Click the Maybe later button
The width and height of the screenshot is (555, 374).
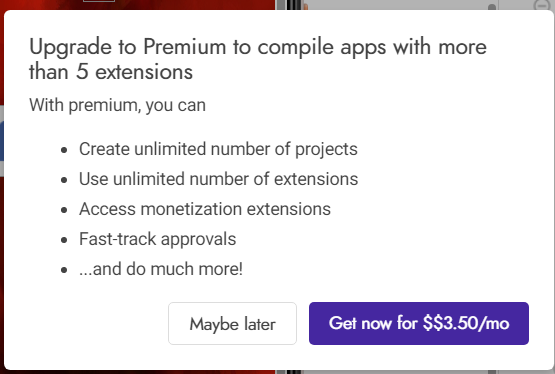232,323
